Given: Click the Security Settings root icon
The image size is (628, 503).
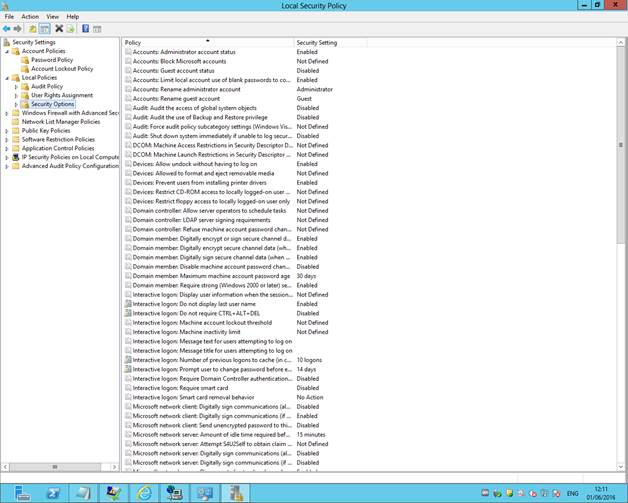Looking at the screenshot, I should click(x=6, y=42).
